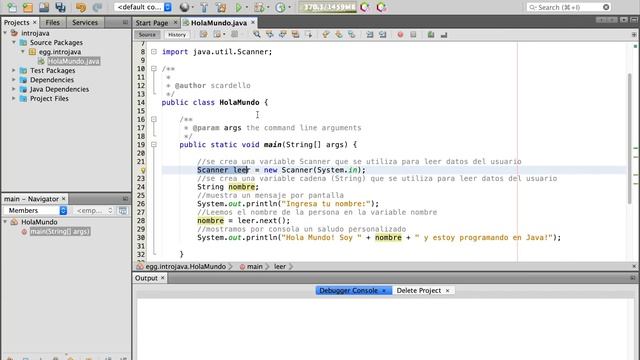Select the HolaMundo.java editor tab
The height and width of the screenshot is (360, 640).
tap(219, 23)
